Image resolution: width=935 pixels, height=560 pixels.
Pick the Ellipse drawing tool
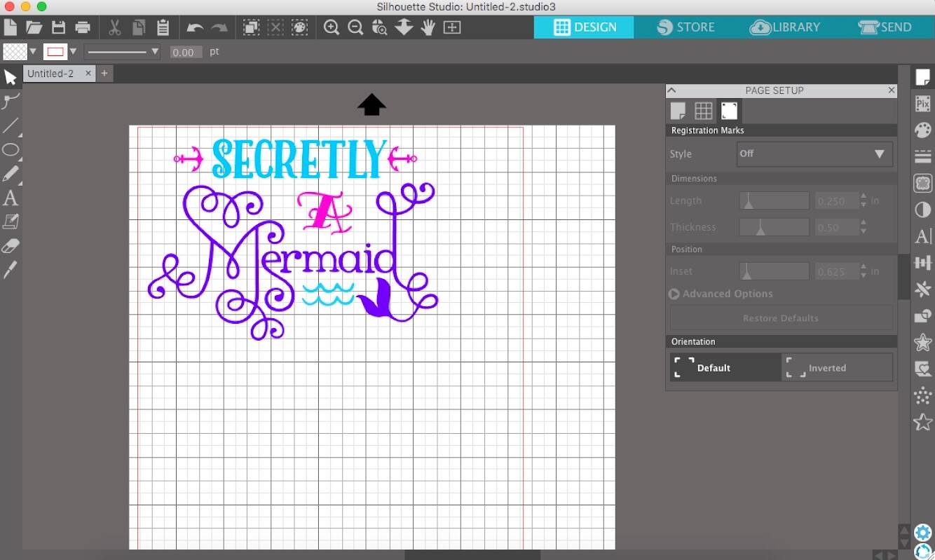click(11, 150)
